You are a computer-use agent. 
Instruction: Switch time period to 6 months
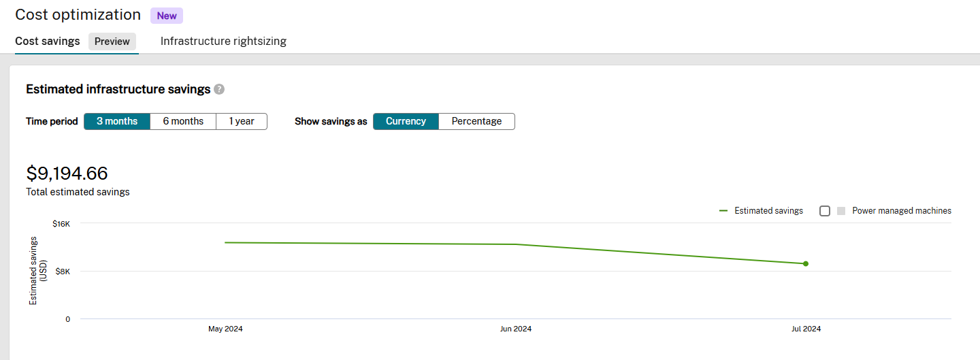[x=183, y=121]
